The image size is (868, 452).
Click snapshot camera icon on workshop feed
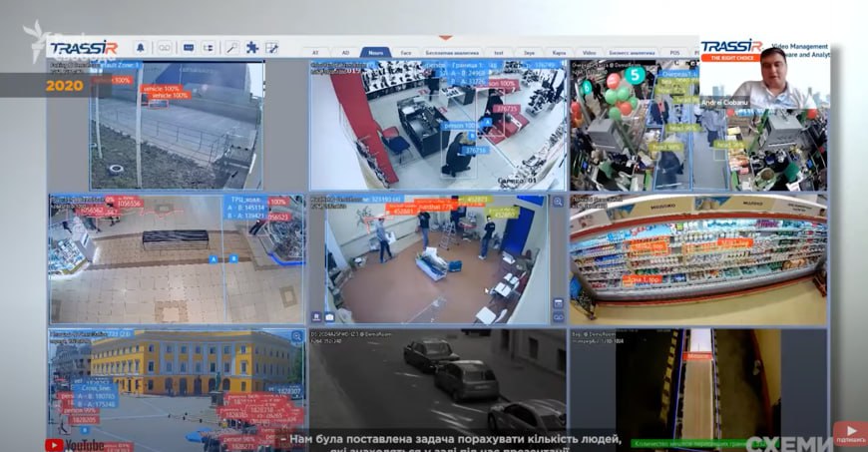pos(329,316)
